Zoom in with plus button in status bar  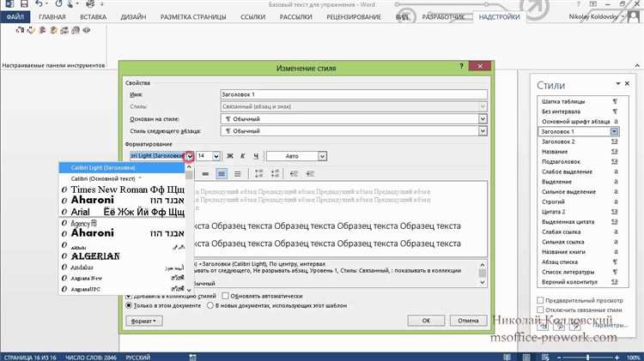coord(617,358)
